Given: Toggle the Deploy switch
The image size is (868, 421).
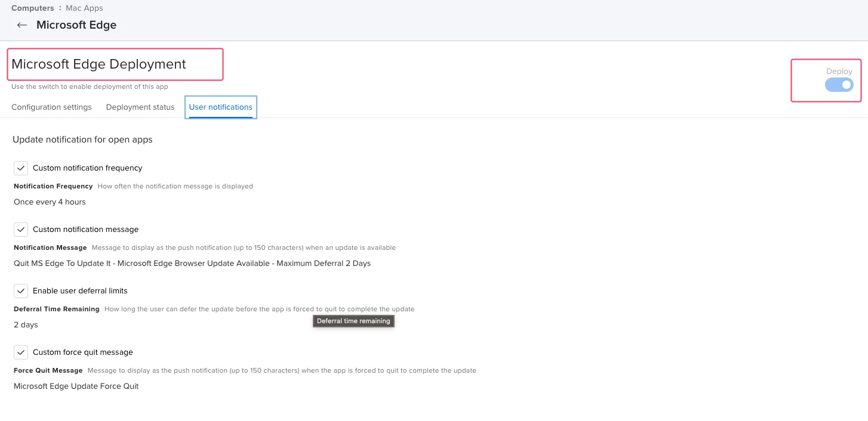Looking at the screenshot, I should coord(839,85).
